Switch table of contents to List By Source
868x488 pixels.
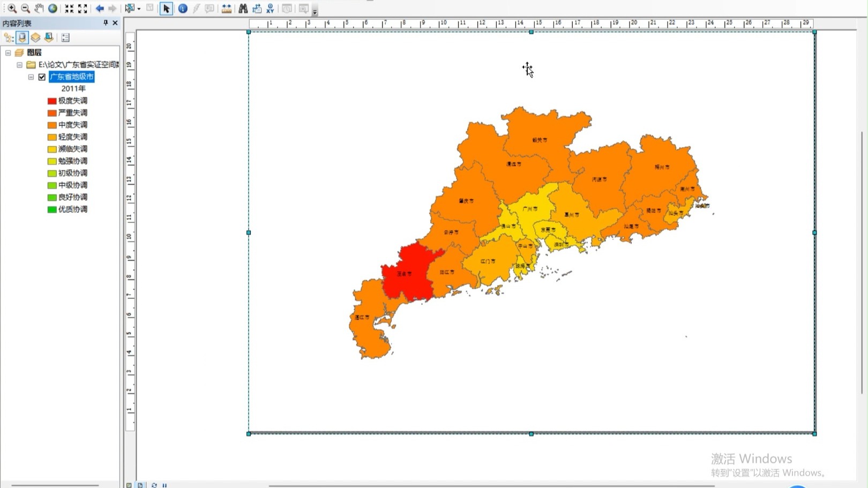pyautogui.click(x=22, y=37)
